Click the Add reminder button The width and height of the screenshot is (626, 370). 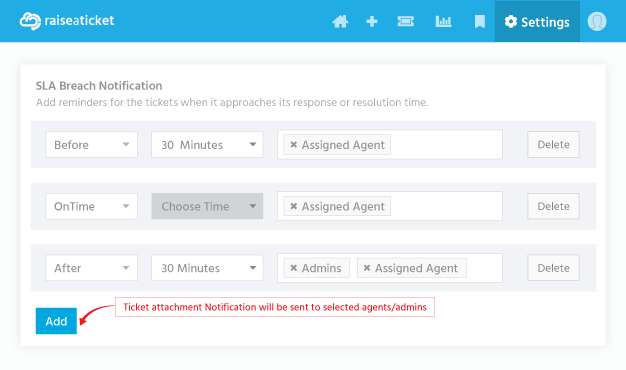point(56,321)
